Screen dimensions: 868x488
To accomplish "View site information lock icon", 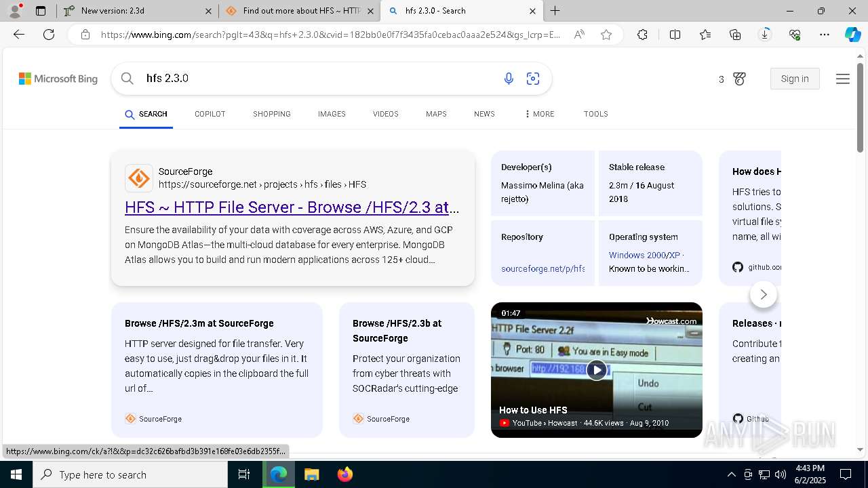I will pyautogui.click(x=85, y=35).
